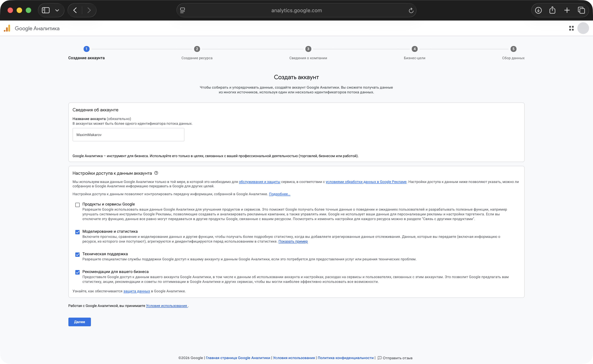The height and width of the screenshot is (364, 593).
Task: Open the защита данных link
Action: (x=137, y=291)
